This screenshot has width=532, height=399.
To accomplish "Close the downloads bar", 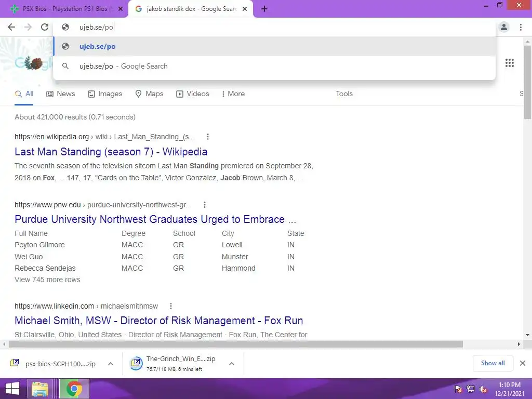I will tap(523, 363).
